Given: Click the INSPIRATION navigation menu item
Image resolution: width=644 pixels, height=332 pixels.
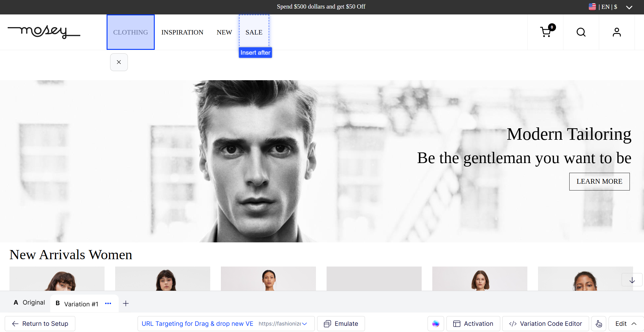Looking at the screenshot, I should 182,32.
